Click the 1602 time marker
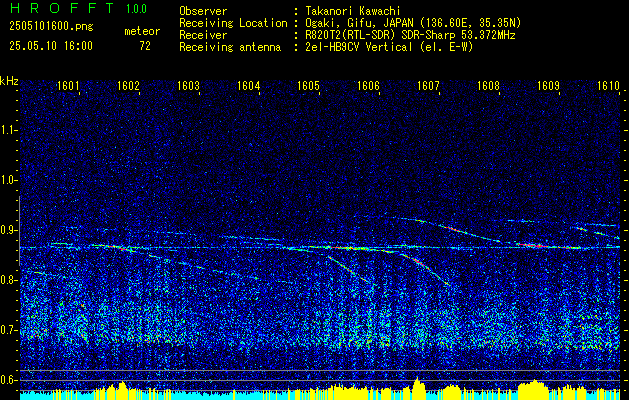Image resolution: width=629 pixels, height=400 pixels. tap(128, 85)
